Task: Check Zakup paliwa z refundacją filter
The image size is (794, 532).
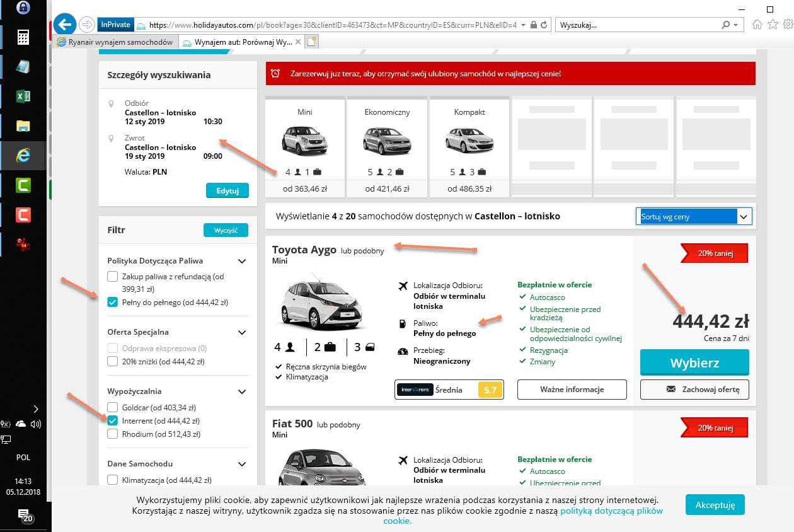Action: click(x=113, y=276)
